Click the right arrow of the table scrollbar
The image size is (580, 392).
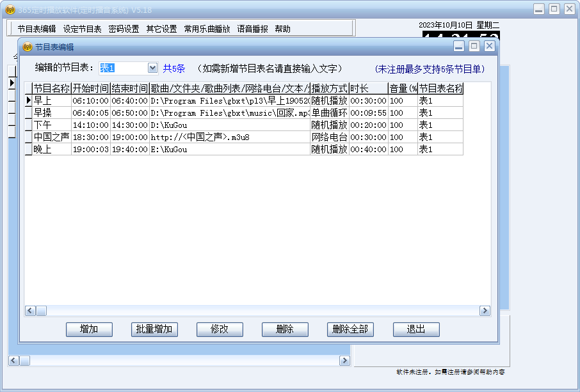tap(485, 310)
